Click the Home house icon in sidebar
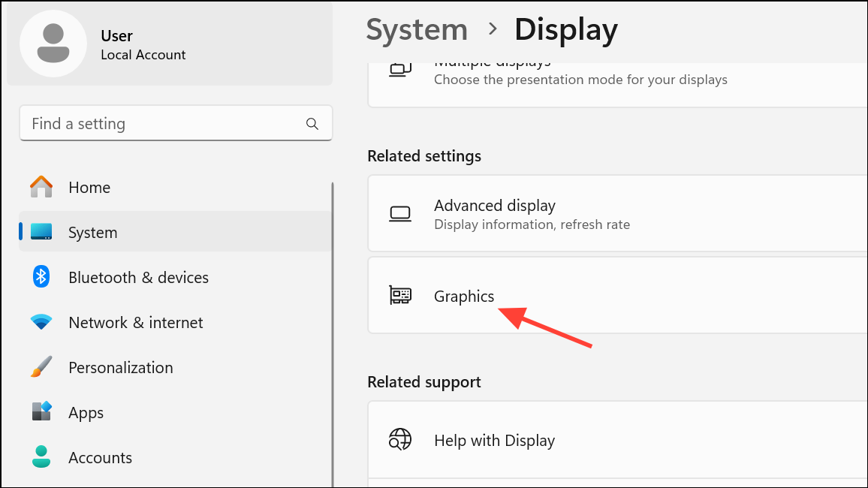868x488 pixels. [x=43, y=187]
